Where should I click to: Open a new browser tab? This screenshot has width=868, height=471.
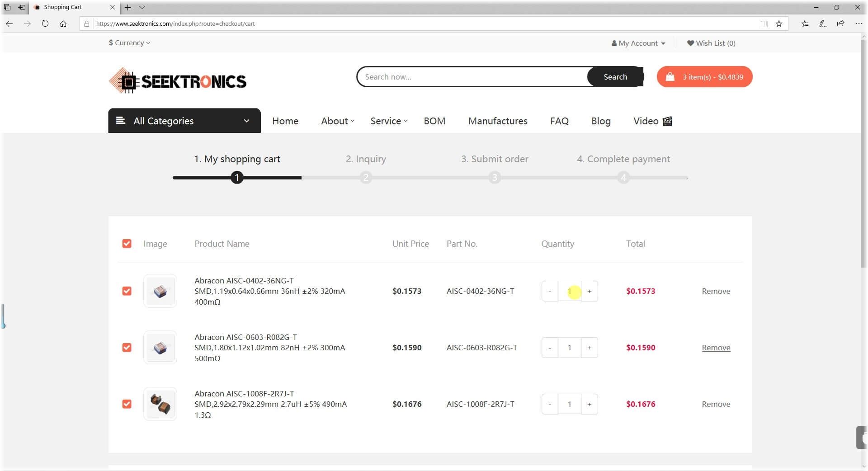click(128, 7)
